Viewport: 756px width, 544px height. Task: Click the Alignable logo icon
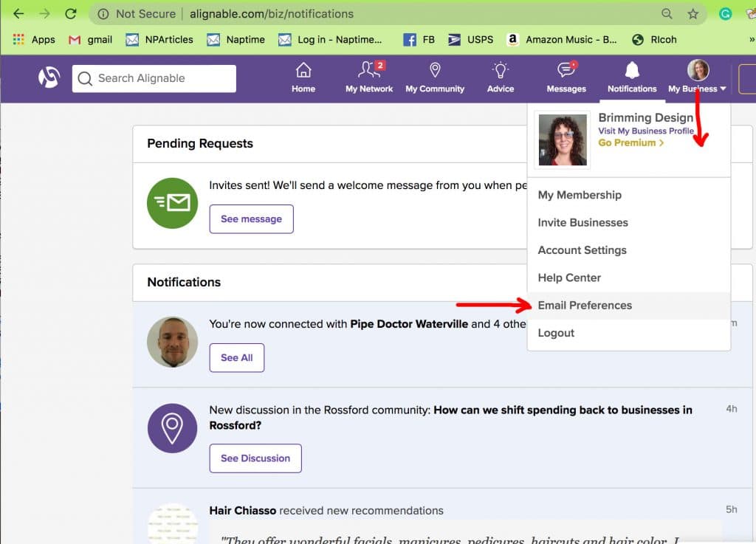(49, 78)
